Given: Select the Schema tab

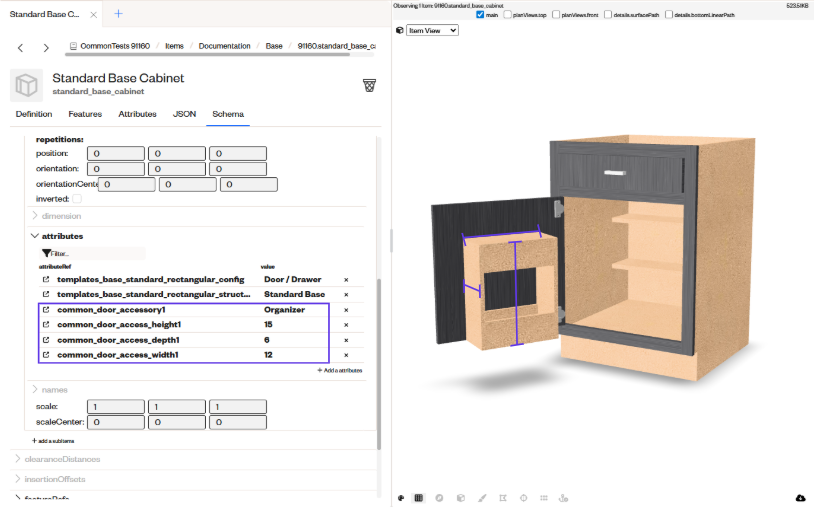Looking at the screenshot, I should (x=228, y=114).
